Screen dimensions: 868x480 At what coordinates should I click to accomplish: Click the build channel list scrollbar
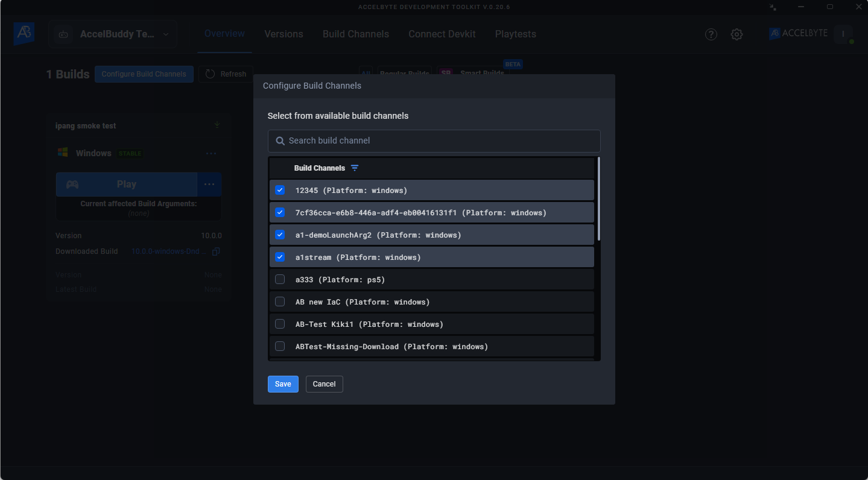point(598,200)
